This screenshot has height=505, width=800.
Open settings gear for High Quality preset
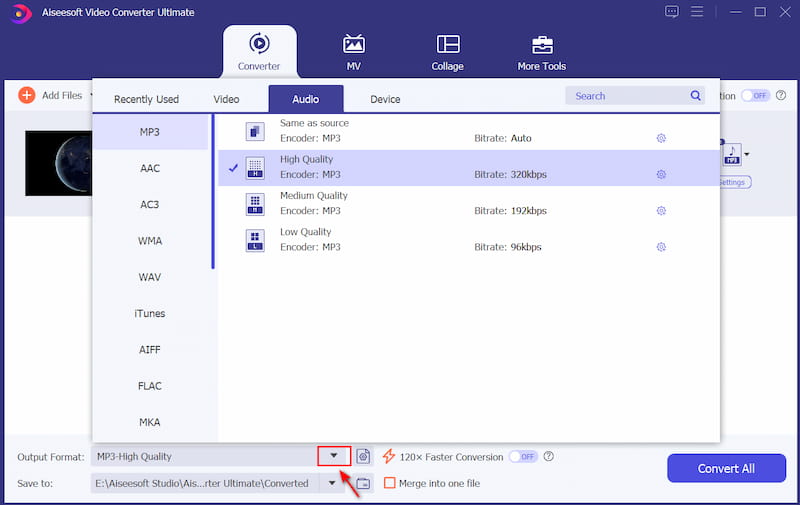click(x=661, y=174)
